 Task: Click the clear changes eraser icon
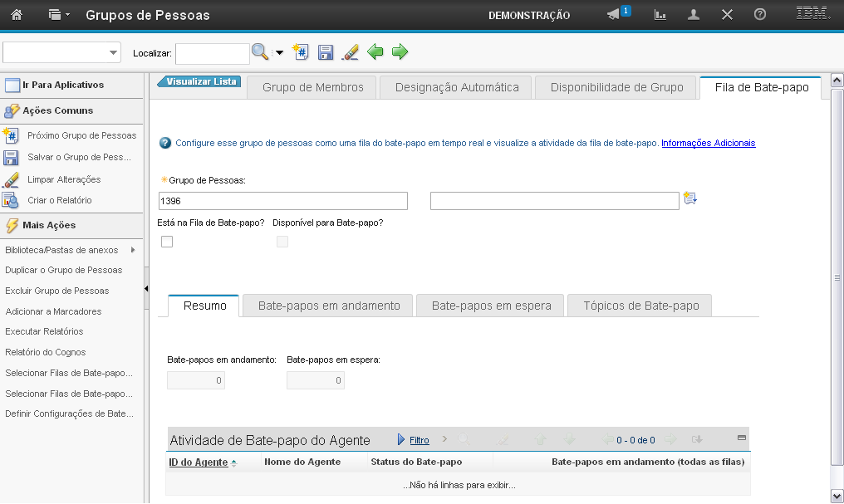coord(351,52)
